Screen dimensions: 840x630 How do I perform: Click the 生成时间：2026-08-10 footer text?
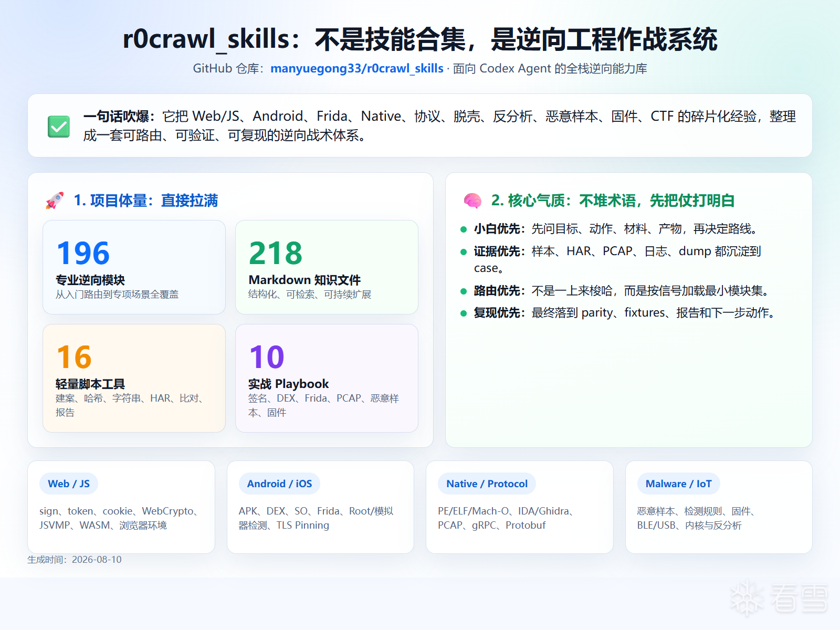75,560
